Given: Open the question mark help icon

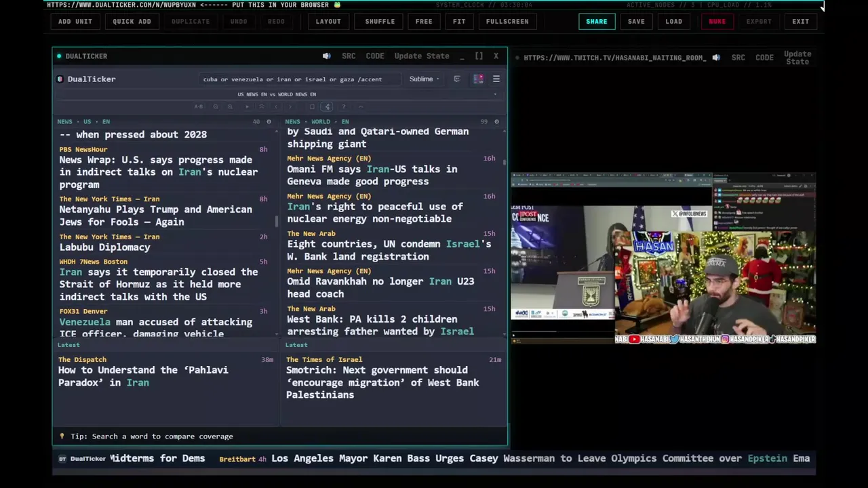Looking at the screenshot, I should click(344, 106).
